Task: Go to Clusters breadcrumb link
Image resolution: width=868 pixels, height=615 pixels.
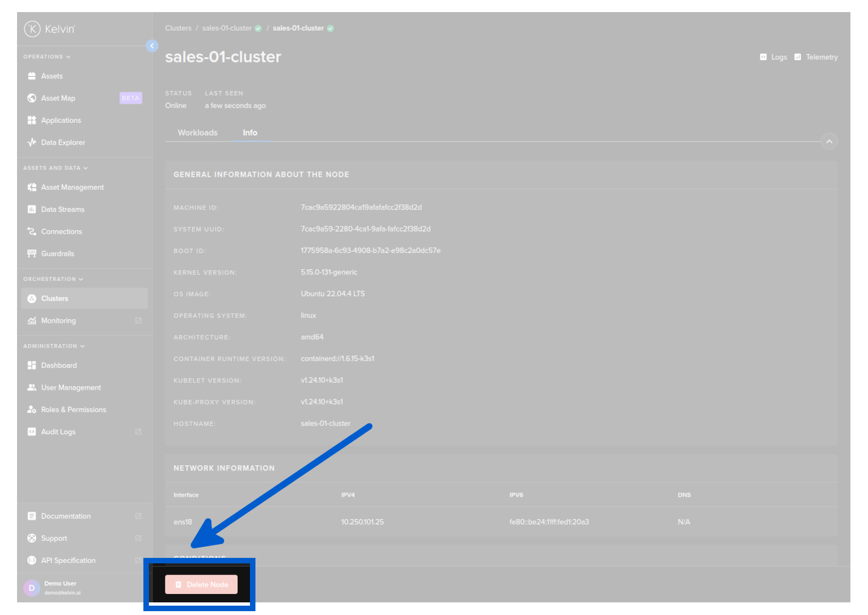Action: coord(178,29)
